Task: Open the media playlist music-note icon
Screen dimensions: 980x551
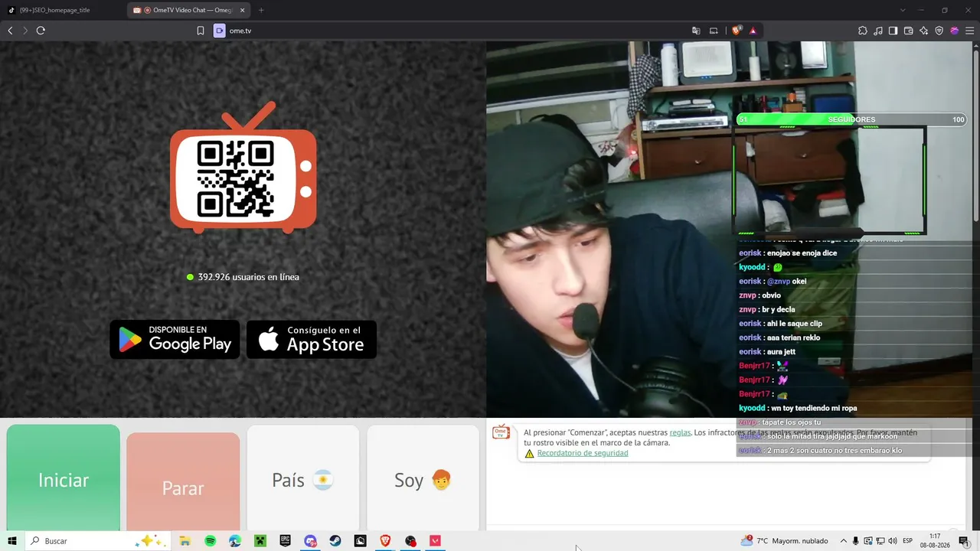Action: (878, 31)
